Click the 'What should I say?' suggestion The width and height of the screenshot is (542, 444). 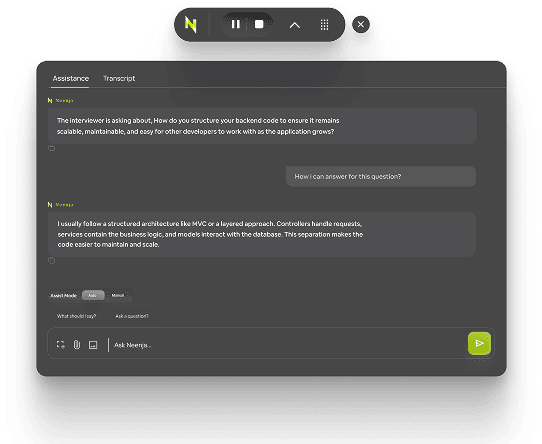tap(76, 316)
